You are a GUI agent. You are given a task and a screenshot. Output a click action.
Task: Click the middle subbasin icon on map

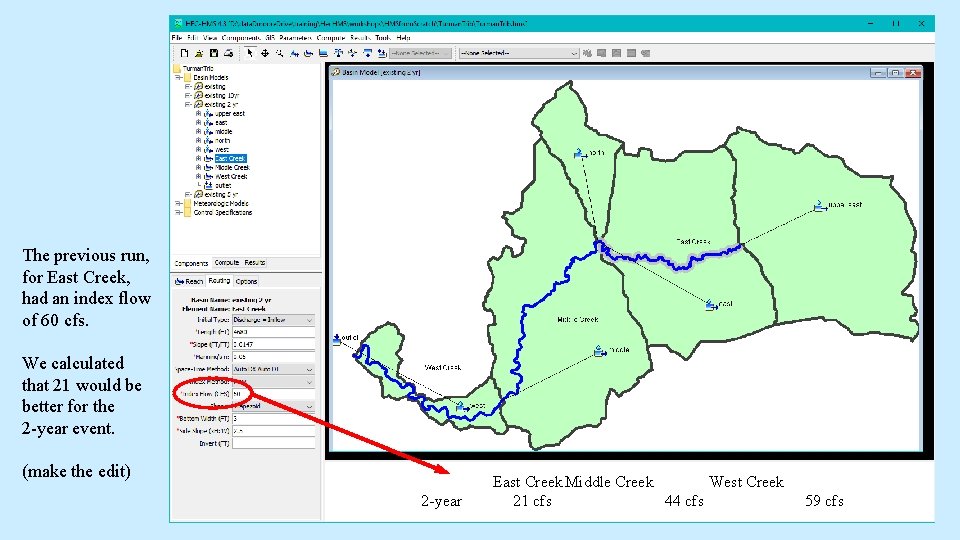click(600, 351)
